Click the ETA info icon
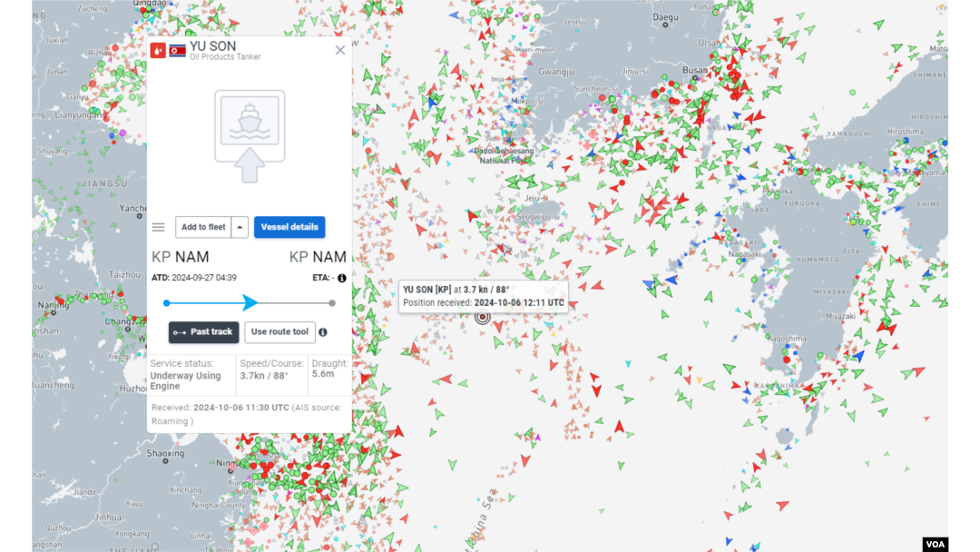This screenshot has width=980, height=552. coord(342,278)
